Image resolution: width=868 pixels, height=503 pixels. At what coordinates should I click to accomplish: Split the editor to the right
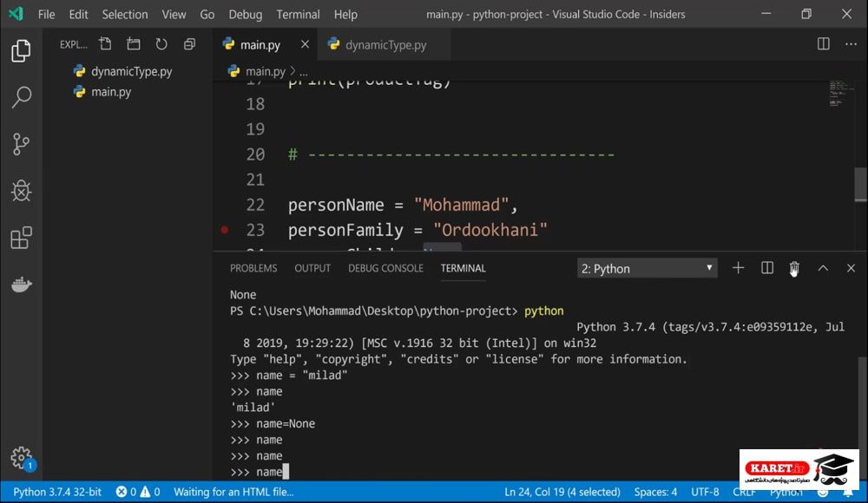[x=823, y=44]
